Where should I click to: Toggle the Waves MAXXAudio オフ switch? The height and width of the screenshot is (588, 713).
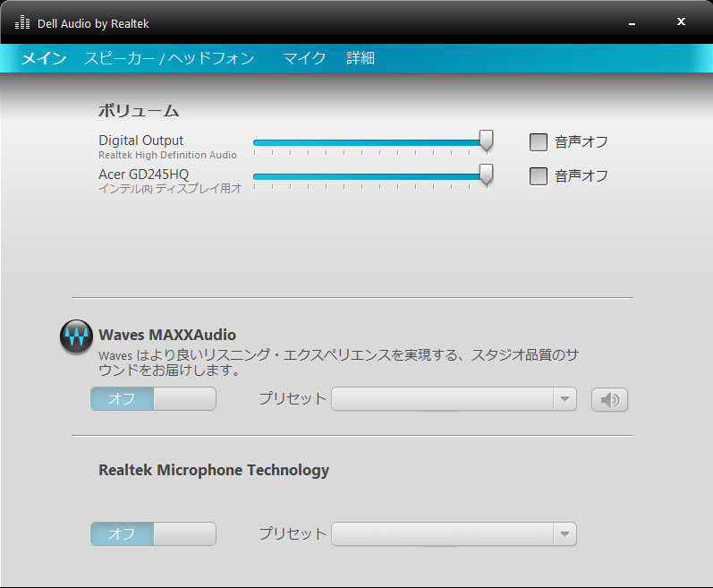[153, 399]
